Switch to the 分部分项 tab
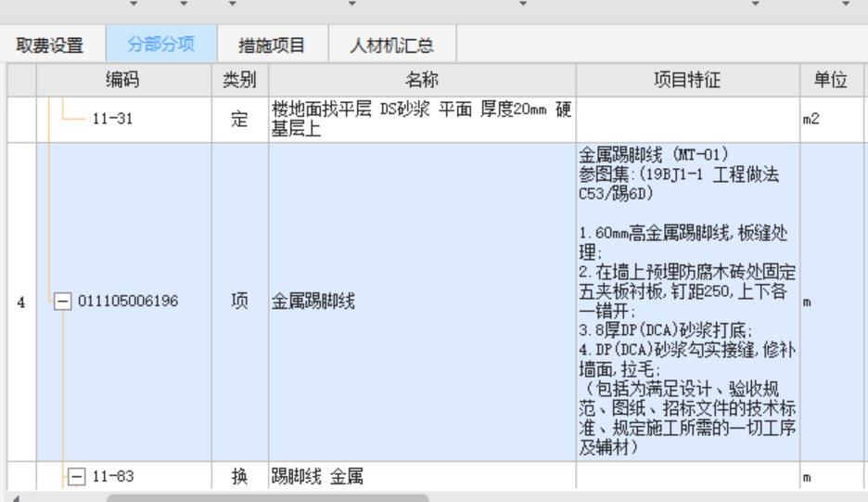This screenshot has width=868, height=502. click(x=161, y=44)
